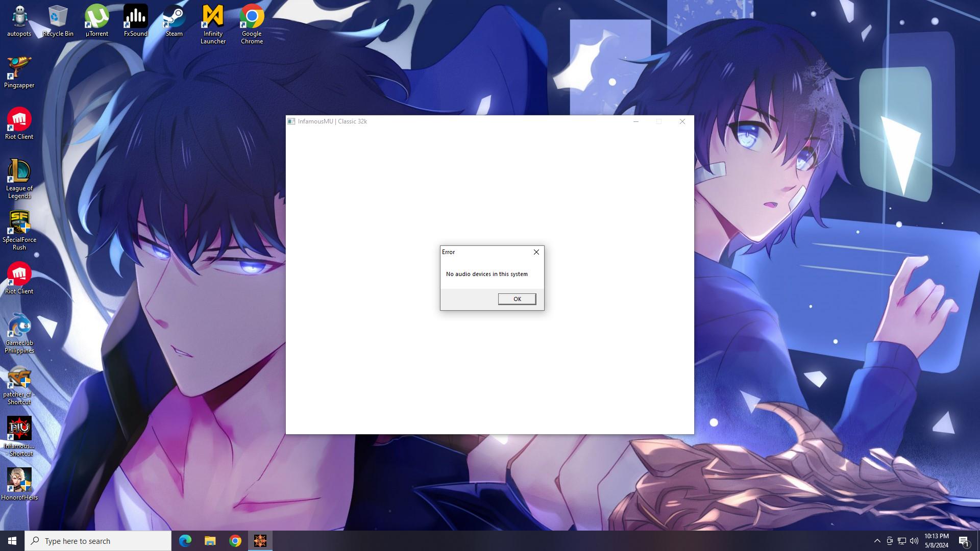Screen dimensions: 980x551
Task: Close the Error dialog with the X
Action: click(x=536, y=252)
